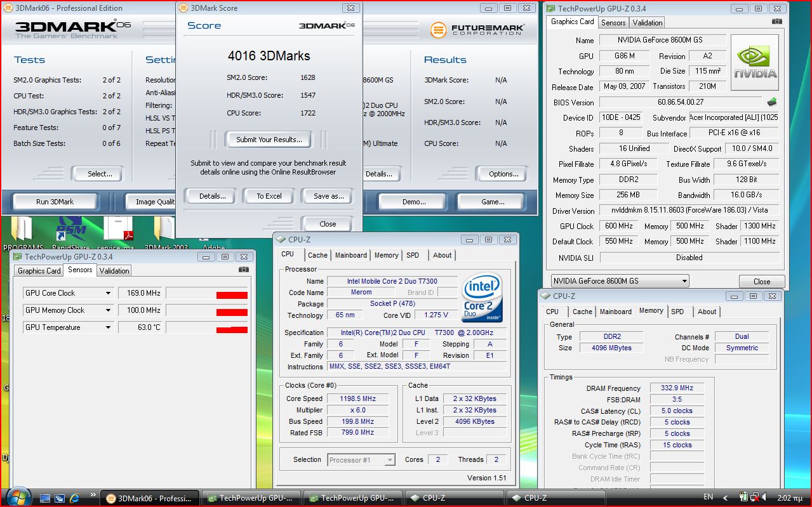This screenshot has height=507, width=812.
Task: Open Validation tab in GPU-Z Sensors window
Action: (x=114, y=270)
